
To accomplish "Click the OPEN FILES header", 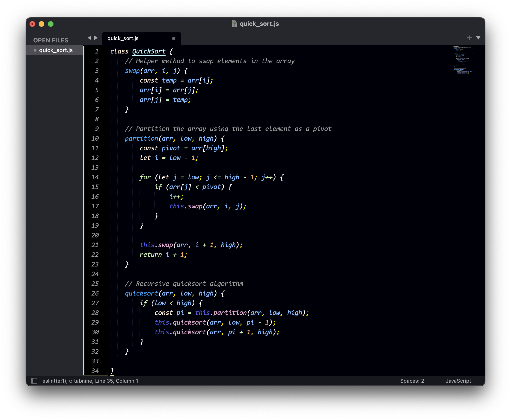I will coord(51,40).
